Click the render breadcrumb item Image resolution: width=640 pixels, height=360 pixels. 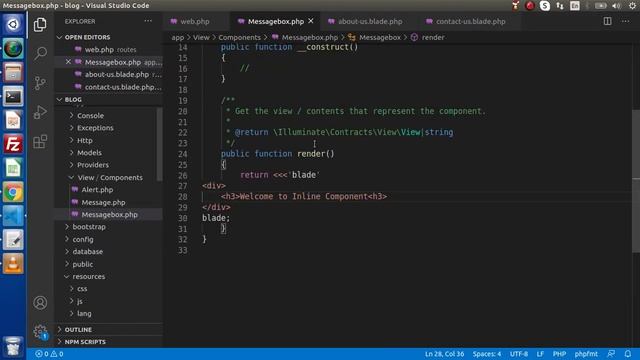pyautogui.click(x=433, y=37)
